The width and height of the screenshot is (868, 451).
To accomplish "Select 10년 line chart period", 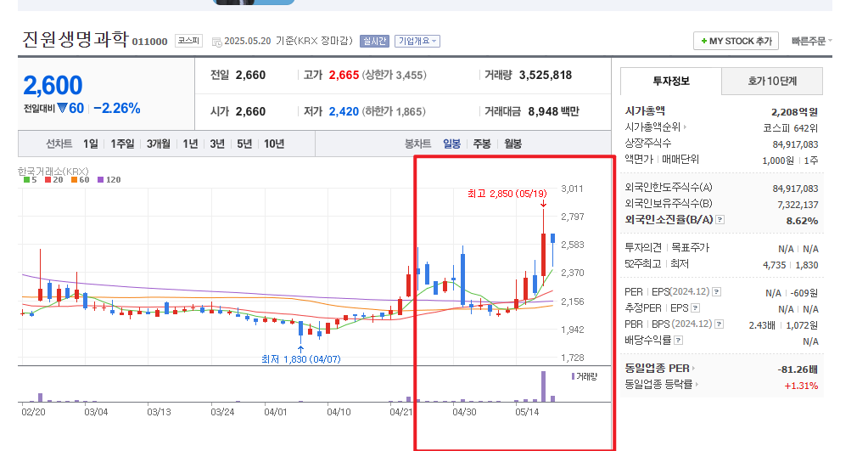I will pos(274,144).
